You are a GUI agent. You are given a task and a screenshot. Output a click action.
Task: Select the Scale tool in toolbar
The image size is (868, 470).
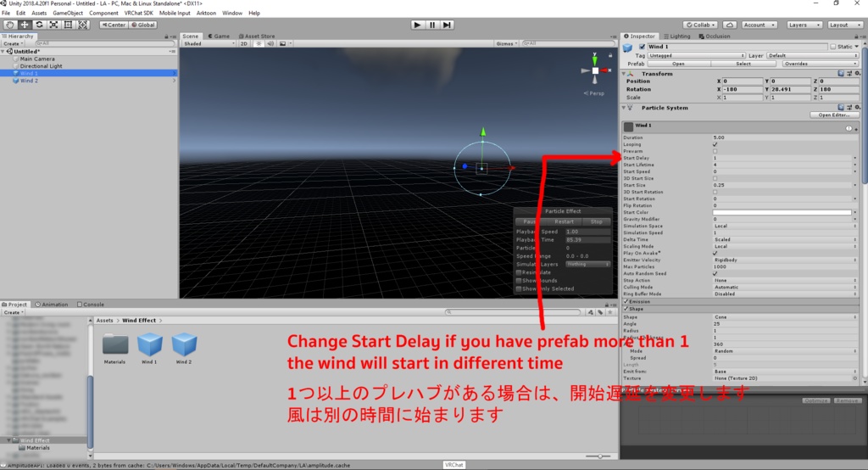coord(53,25)
